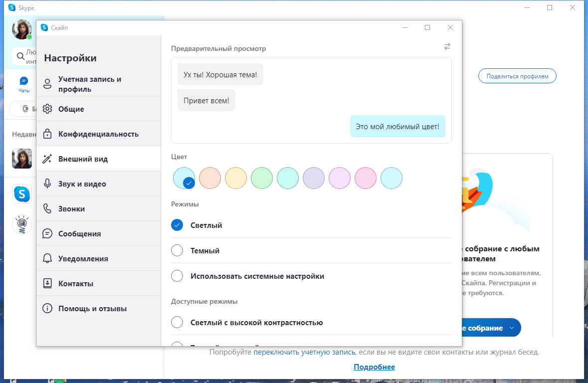The height and width of the screenshot is (383, 588).
Task: Open Privacy settings (Конфиденциальность)
Action: [x=99, y=134]
